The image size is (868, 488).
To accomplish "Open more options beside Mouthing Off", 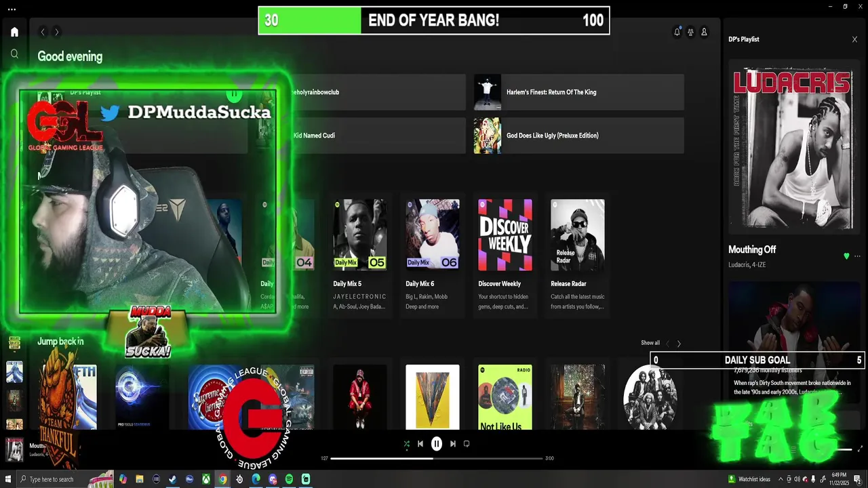I will point(858,256).
